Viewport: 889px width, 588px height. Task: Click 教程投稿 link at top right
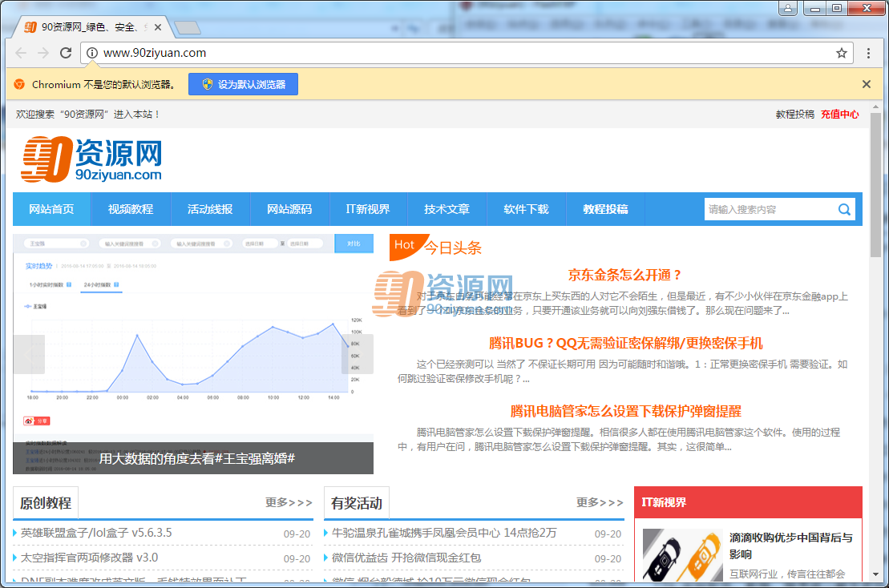(795, 115)
